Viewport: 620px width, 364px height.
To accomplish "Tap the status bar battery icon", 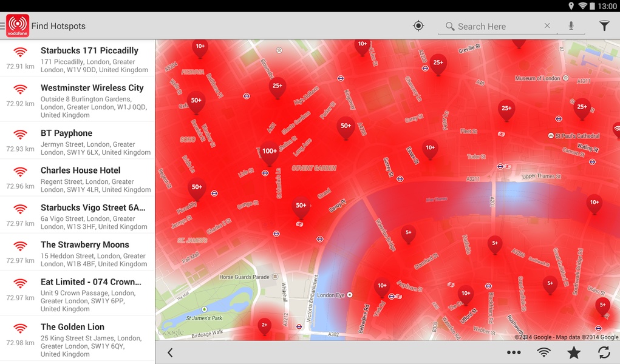I will click(x=592, y=6).
